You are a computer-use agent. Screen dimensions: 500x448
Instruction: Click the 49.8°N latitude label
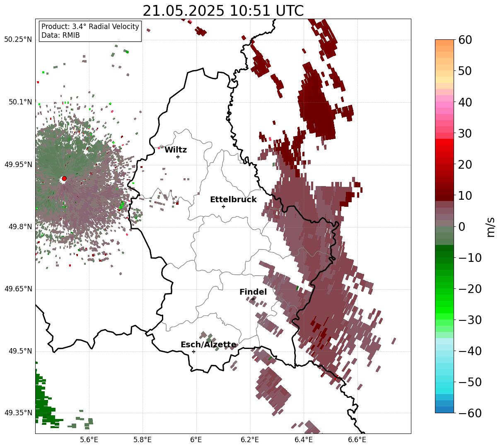[x=20, y=227]
